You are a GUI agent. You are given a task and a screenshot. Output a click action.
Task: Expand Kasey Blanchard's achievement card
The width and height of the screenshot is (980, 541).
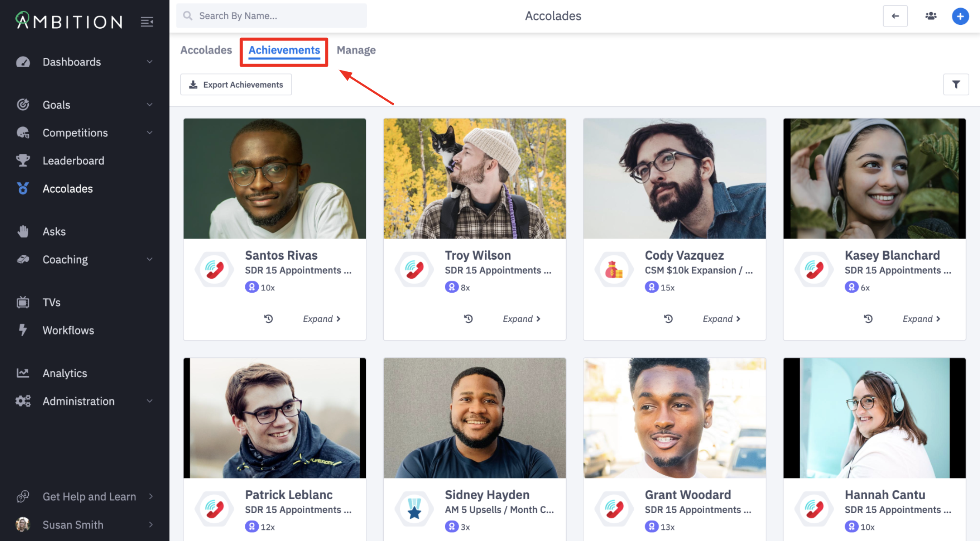point(921,319)
